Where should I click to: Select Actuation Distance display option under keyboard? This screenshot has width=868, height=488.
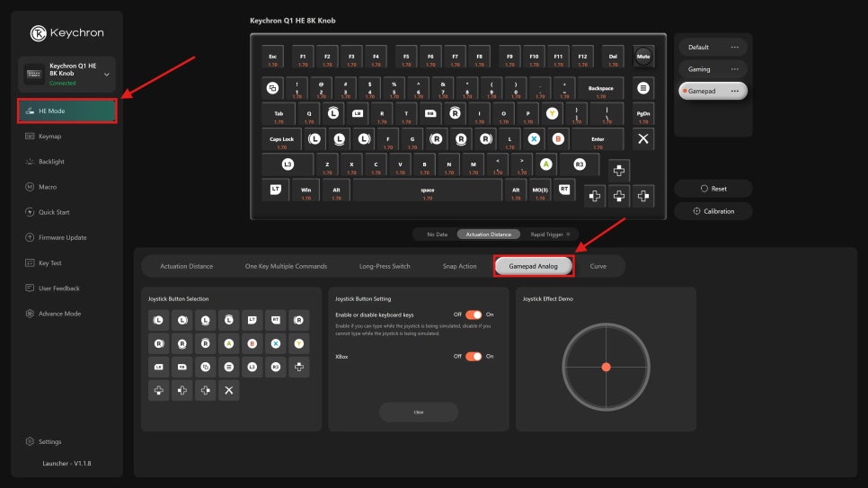click(x=489, y=235)
